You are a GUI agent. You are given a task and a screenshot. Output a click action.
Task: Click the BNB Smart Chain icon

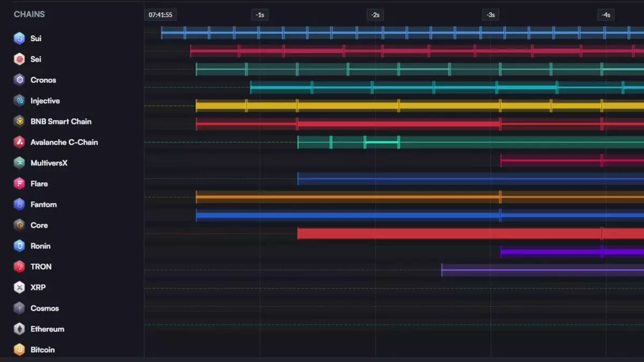[19, 121]
